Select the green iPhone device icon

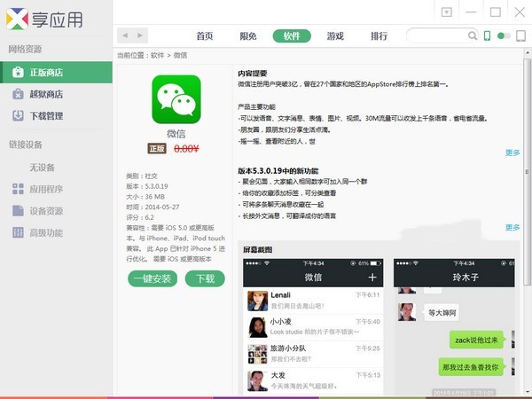click(x=487, y=36)
